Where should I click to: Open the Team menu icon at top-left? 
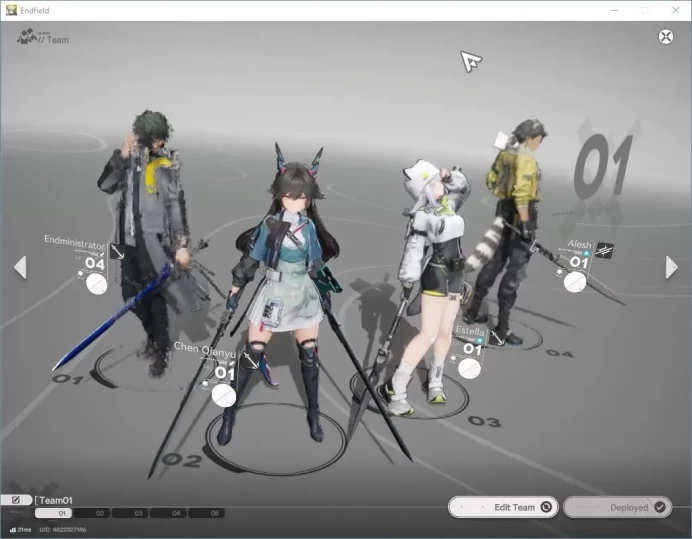(x=26, y=37)
